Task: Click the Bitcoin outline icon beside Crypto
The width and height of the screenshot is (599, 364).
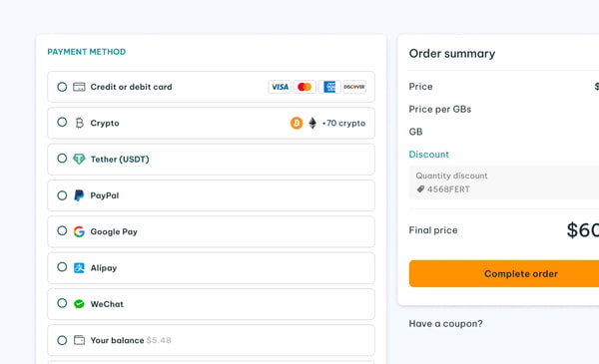Action: click(x=79, y=123)
